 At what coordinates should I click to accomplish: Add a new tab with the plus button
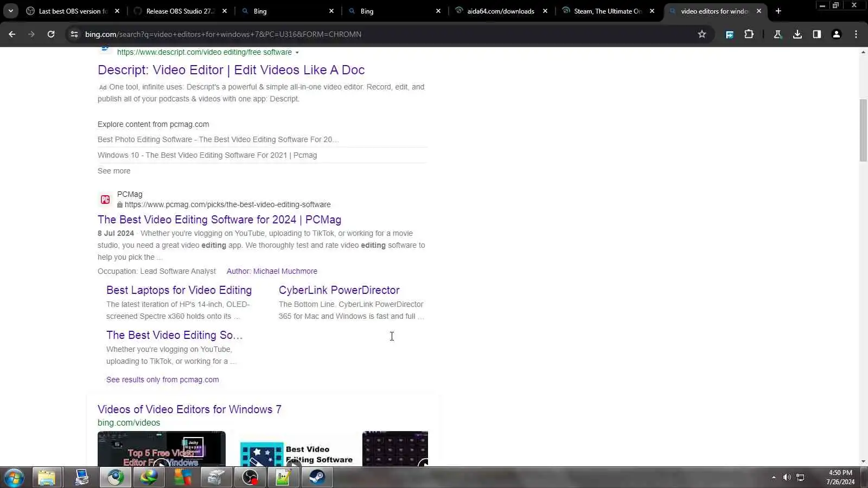pyautogui.click(x=778, y=11)
